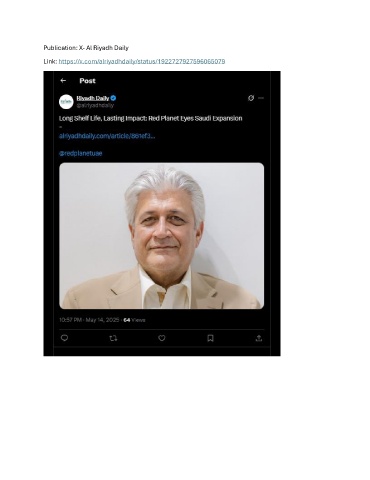370x480 pixels.
Task: Like the post with the heart icon
Action: click(x=162, y=338)
